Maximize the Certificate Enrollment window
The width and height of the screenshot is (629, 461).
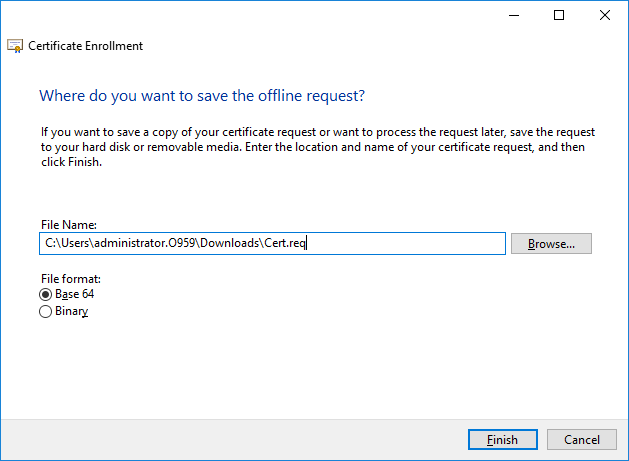click(x=559, y=15)
